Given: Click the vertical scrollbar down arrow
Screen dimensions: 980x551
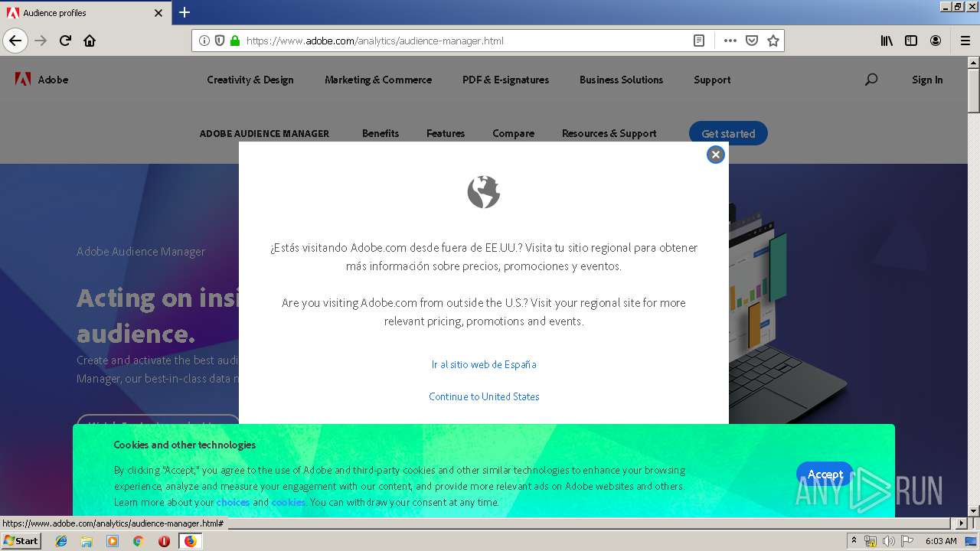Looking at the screenshot, I should (x=973, y=511).
